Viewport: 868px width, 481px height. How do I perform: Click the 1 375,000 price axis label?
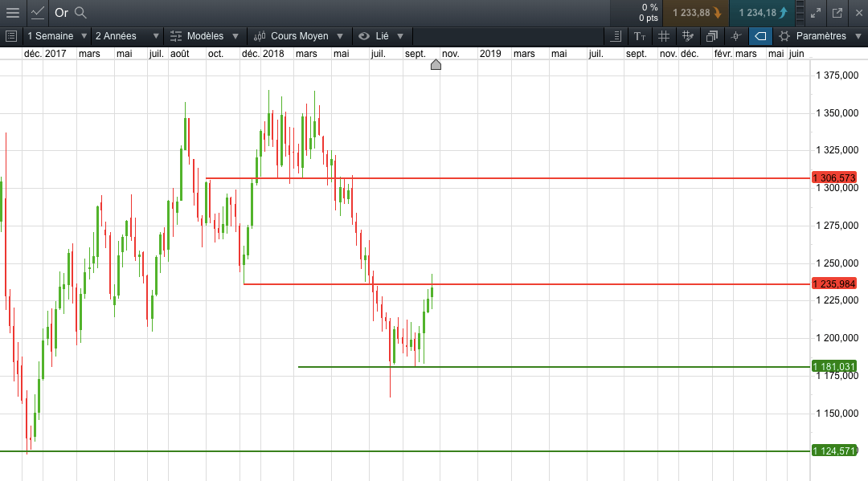coord(837,75)
